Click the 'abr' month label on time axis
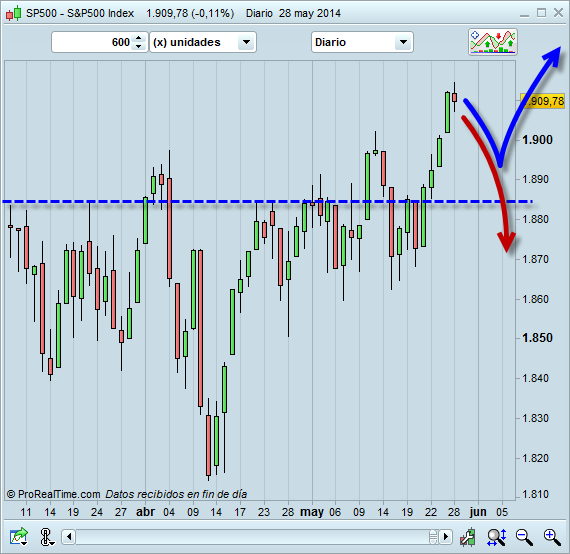 click(145, 512)
